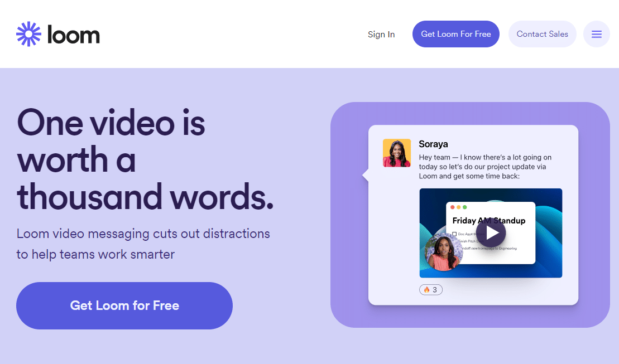Check the Doc Appt checkbox in the video overlay
The image size is (619, 364).
coord(454,234)
